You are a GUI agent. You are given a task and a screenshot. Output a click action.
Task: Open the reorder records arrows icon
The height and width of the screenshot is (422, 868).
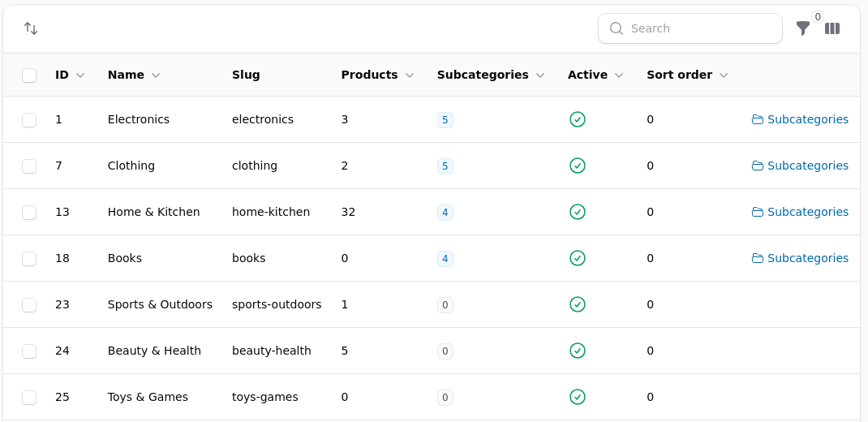[x=31, y=28]
